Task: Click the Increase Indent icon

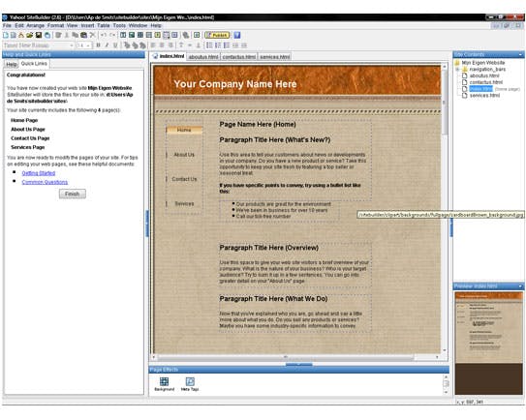Action: [x=244, y=45]
